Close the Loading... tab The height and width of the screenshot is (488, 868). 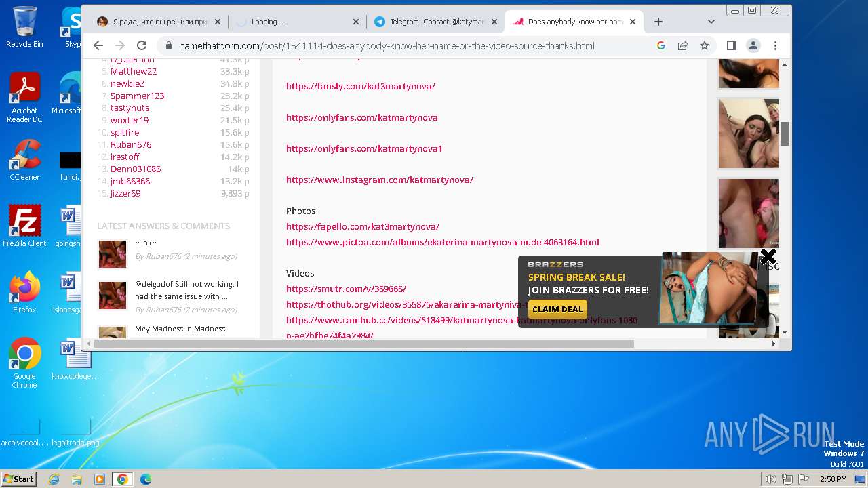[x=356, y=22]
